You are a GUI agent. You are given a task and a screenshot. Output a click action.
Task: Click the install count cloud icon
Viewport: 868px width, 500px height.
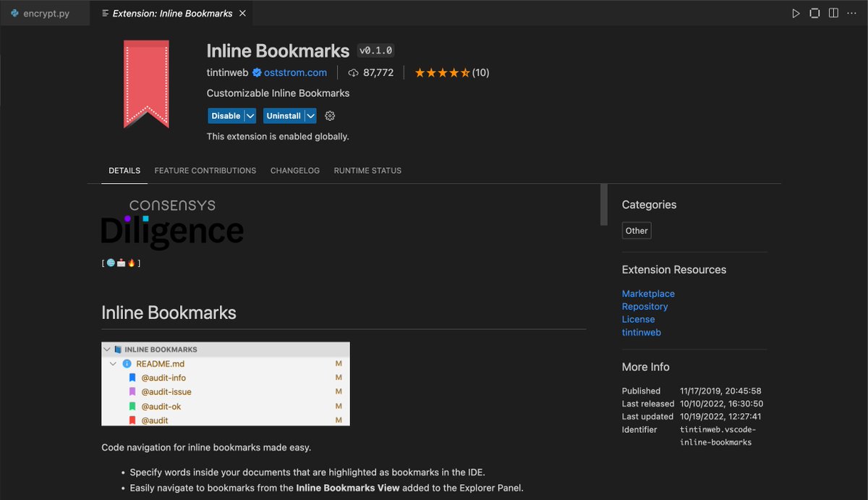[x=354, y=72]
